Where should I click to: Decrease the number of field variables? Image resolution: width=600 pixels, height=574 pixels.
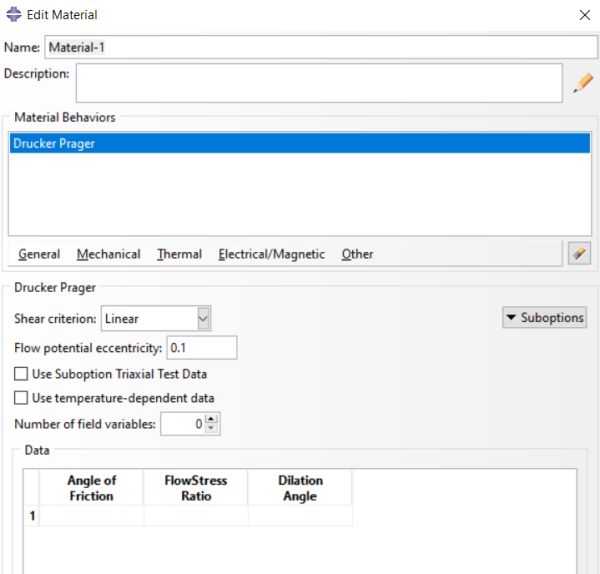pyautogui.click(x=212, y=429)
